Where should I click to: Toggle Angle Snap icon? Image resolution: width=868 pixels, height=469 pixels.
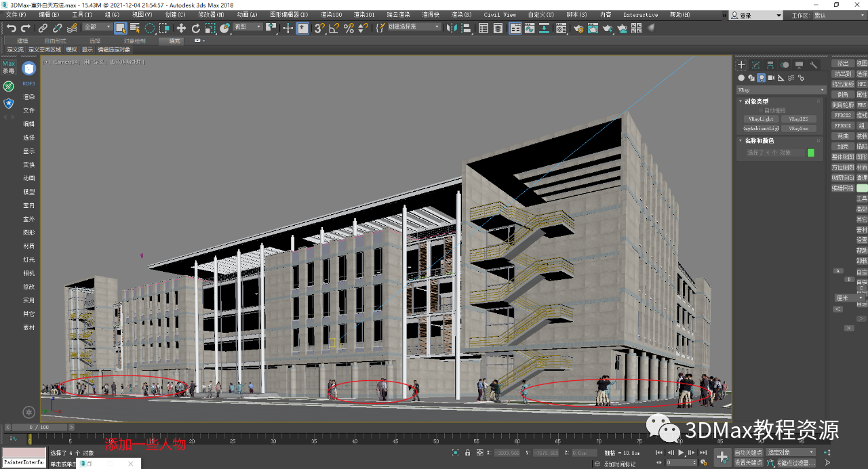tap(334, 28)
